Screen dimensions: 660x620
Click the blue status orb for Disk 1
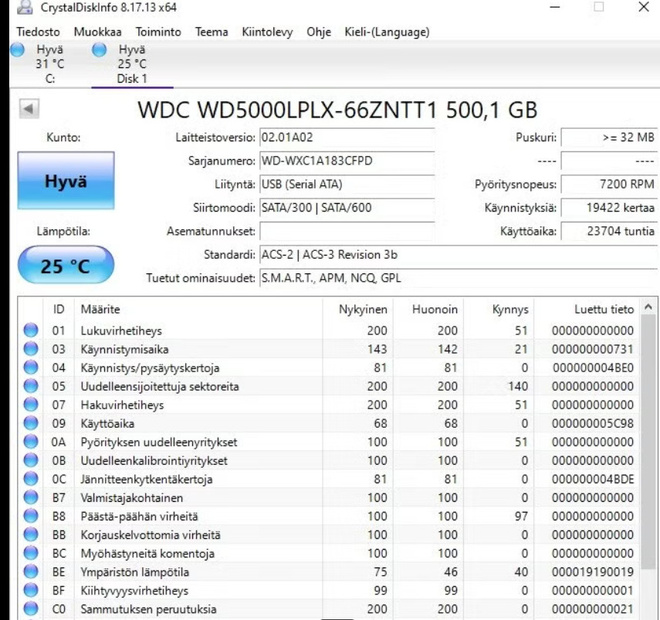(x=99, y=50)
